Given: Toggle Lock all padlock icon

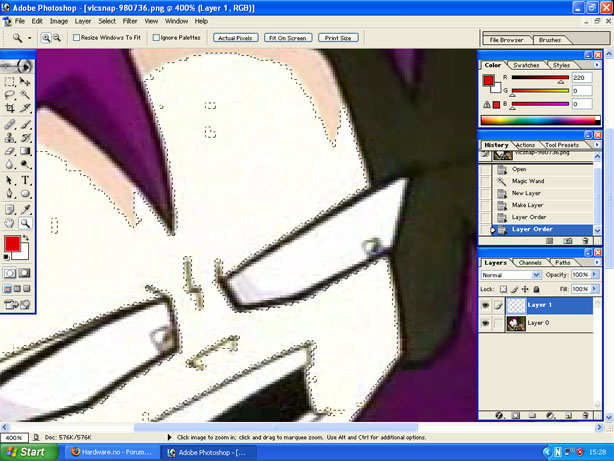Looking at the screenshot, I should pos(536,289).
